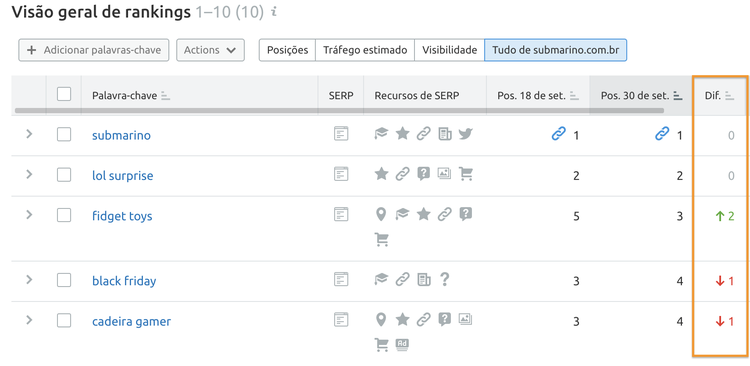Viewport: 750px width, 366px height.
Task: Click blue link icon in Pos. 18 de set. column
Action: 558,134
